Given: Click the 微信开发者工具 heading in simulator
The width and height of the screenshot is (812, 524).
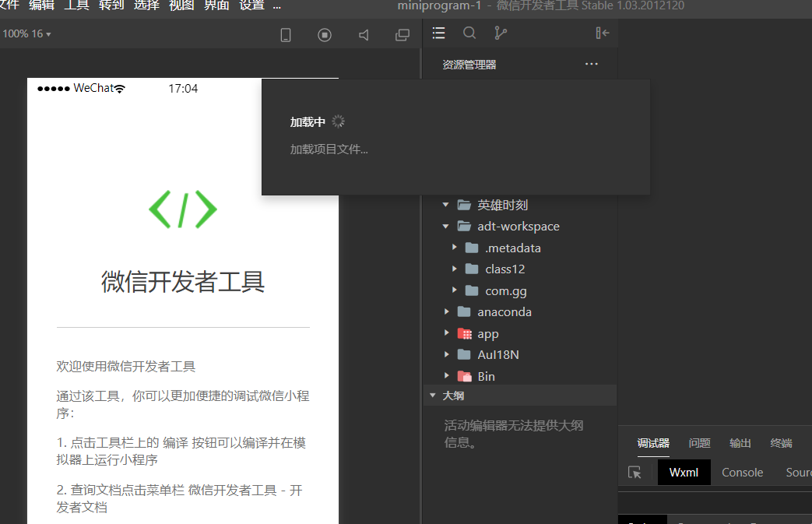Looking at the screenshot, I should click(183, 282).
